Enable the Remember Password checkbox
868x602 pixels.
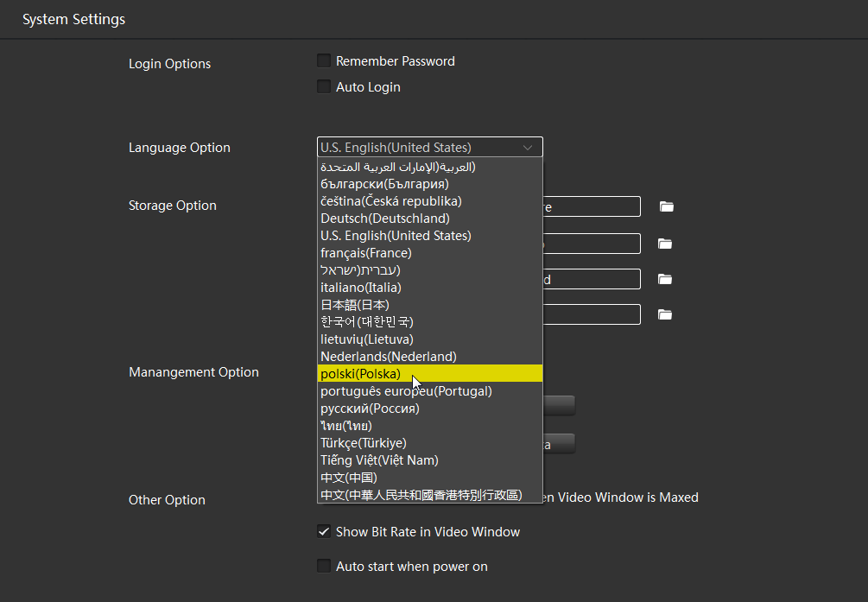tap(324, 61)
